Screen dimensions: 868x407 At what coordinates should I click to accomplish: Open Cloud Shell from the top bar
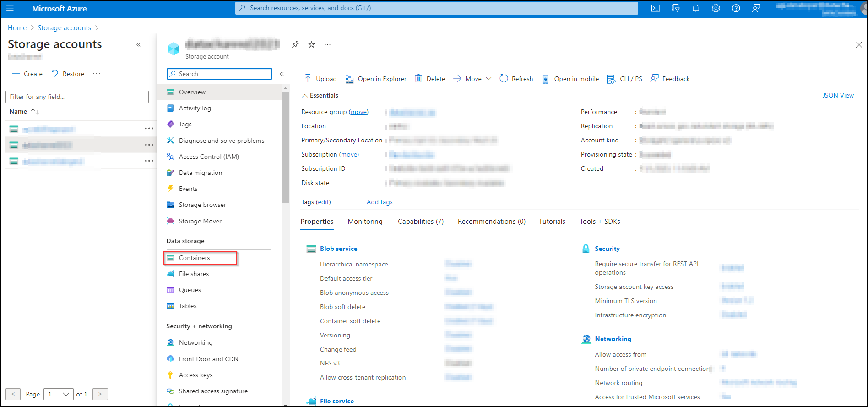tap(656, 8)
